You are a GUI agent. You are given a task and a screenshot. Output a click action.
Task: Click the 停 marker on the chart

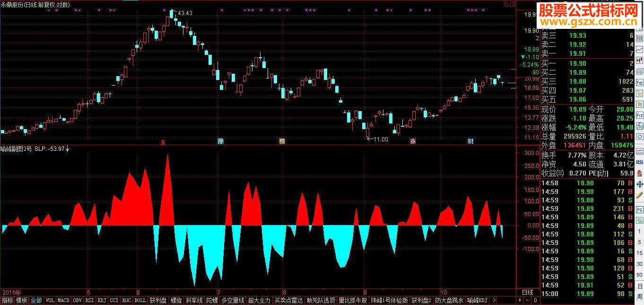[x=220, y=141]
